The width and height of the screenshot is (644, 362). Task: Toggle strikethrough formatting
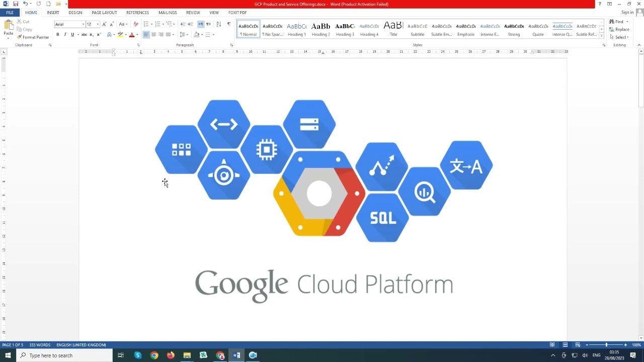tap(84, 35)
